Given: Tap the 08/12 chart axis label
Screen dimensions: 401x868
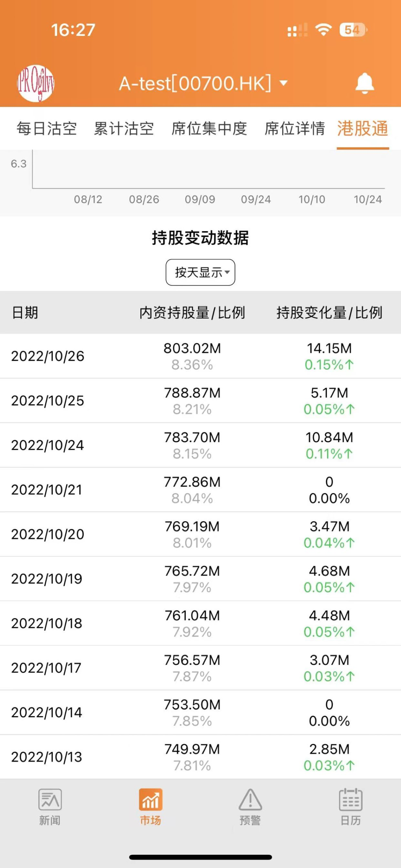Looking at the screenshot, I should [x=88, y=199].
